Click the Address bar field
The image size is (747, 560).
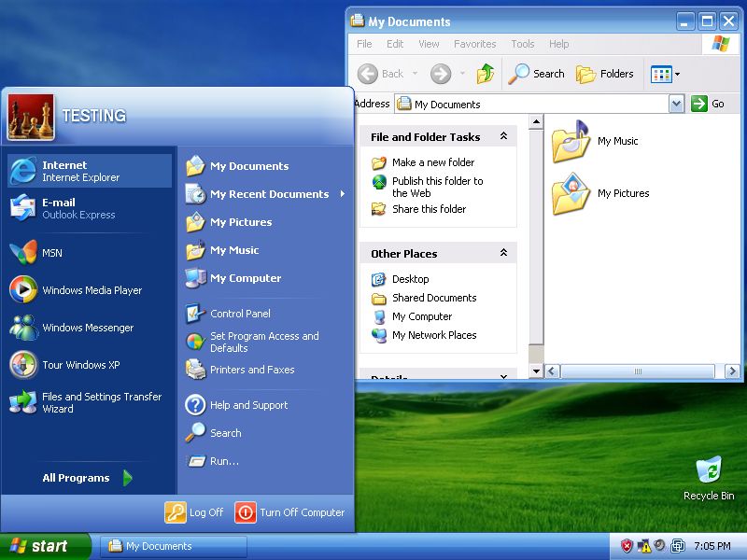point(531,104)
